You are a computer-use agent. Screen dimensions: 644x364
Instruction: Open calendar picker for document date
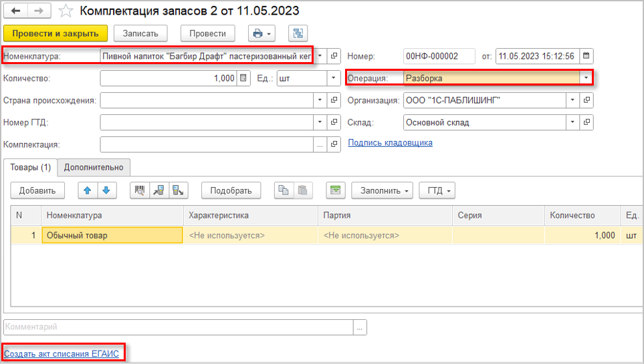tap(586, 56)
